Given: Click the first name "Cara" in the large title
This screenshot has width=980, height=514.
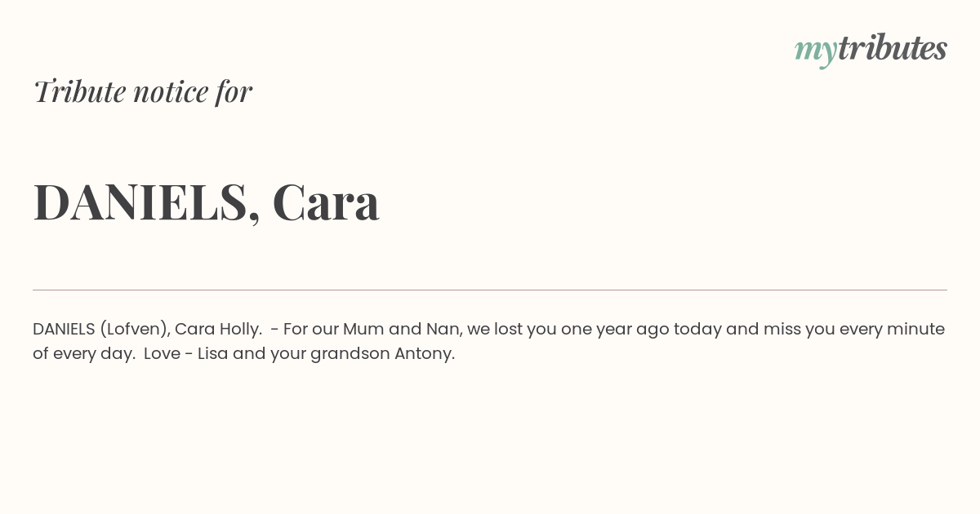Looking at the screenshot, I should (x=326, y=202).
